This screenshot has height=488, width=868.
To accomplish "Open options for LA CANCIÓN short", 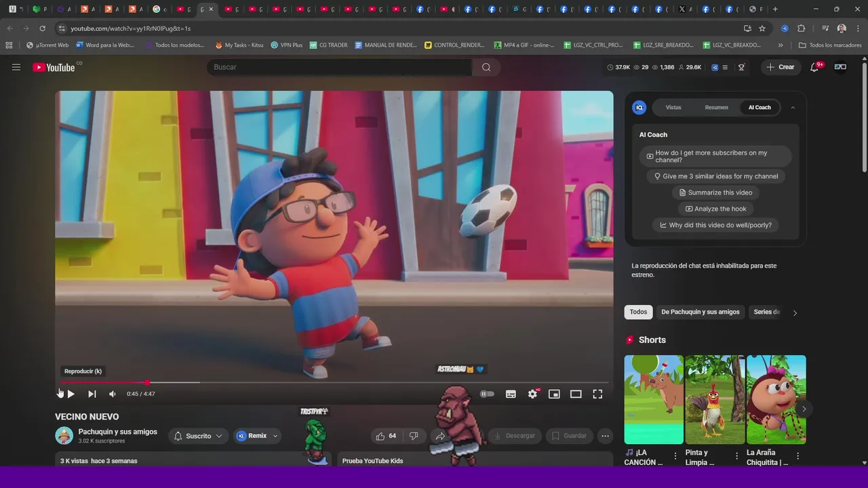I will (675, 456).
